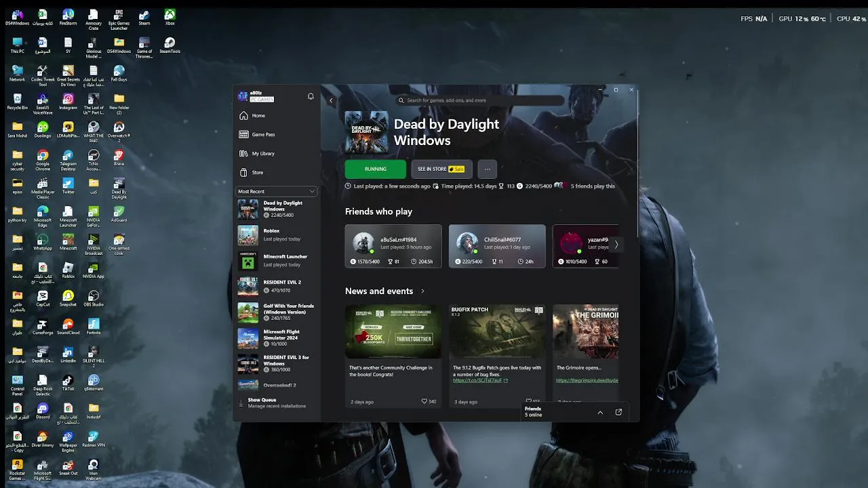Open the qBittorrent desktop icon
868x488 pixels.
pyautogui.click(x=94, y=384)
